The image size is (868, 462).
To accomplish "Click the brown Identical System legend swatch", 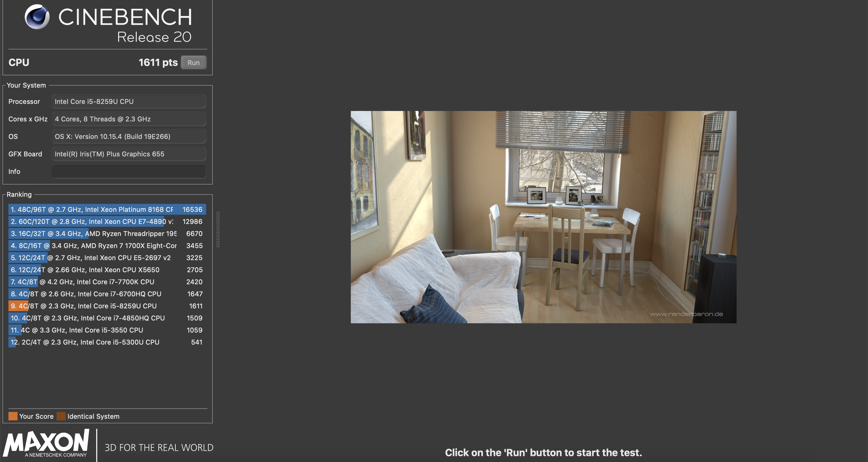I will pos(61,416).
